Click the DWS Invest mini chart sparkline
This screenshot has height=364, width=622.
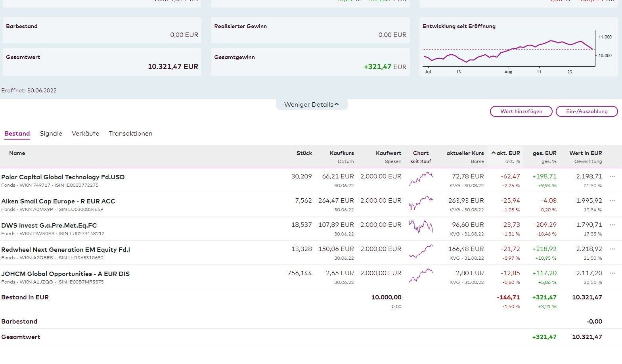[x=421, y=227]
